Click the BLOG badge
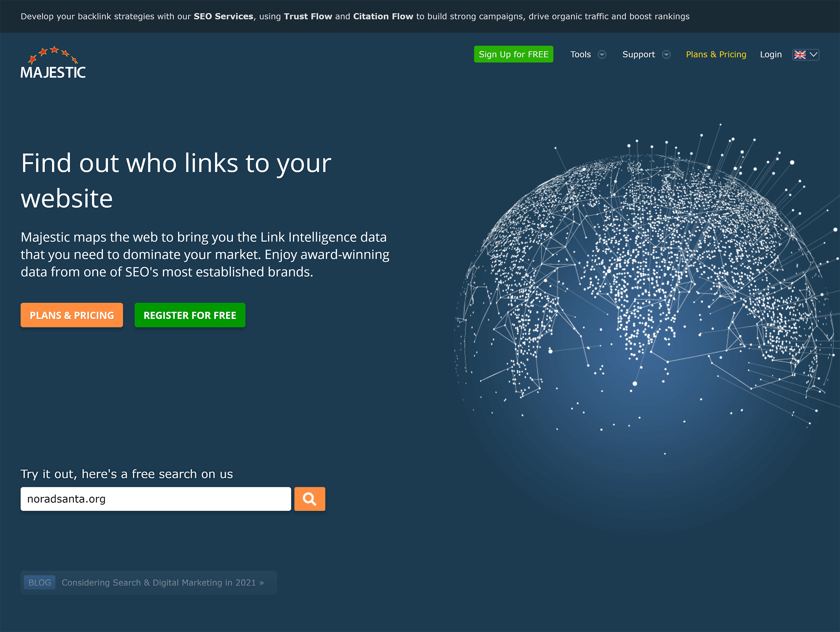 pos(40,582)
